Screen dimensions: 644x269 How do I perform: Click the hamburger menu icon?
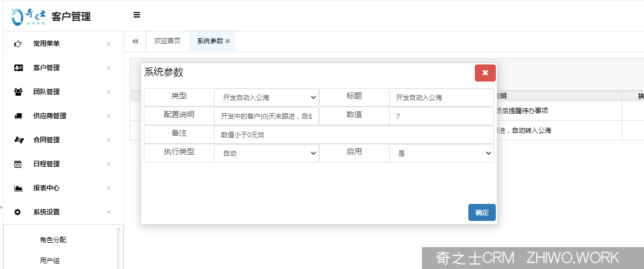click(137, 15)
